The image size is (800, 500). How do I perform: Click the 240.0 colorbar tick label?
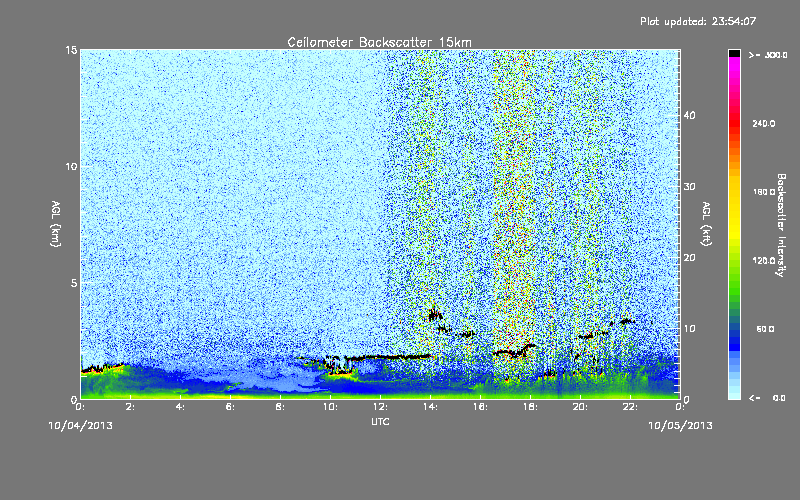pos(764,124)
